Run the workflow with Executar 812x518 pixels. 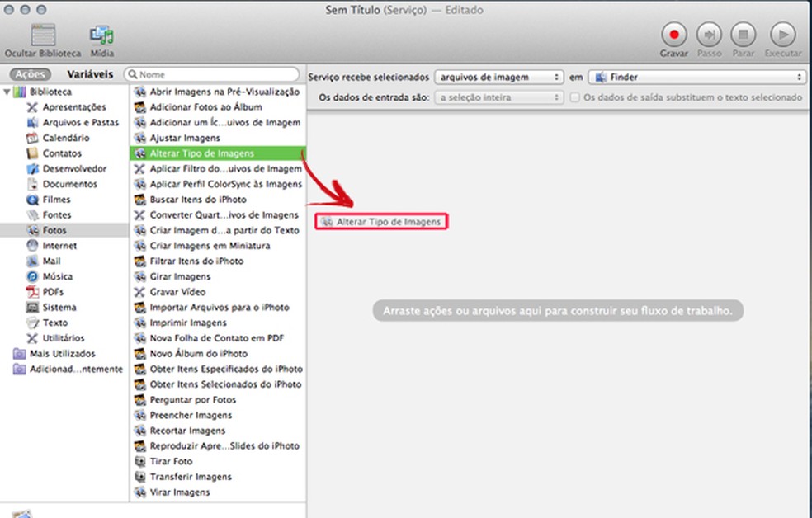click(782, 34)
